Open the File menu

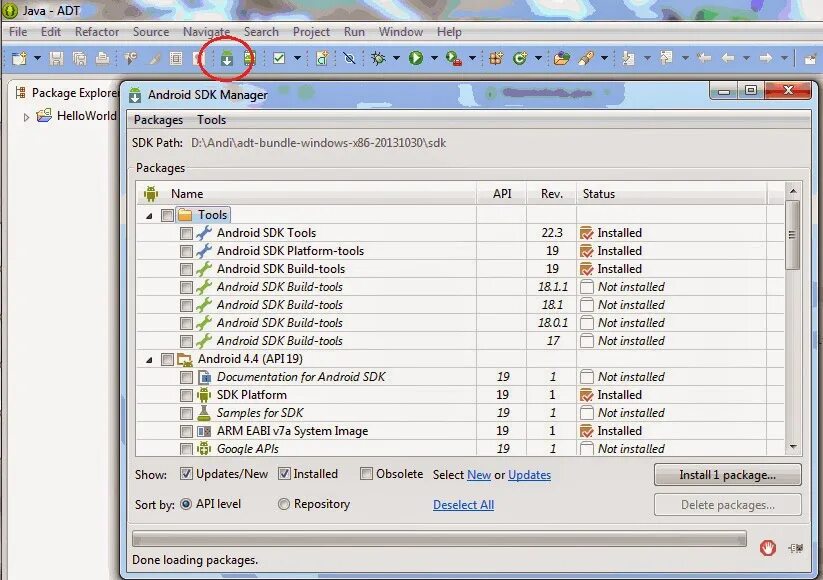click(x=18, y=32)
